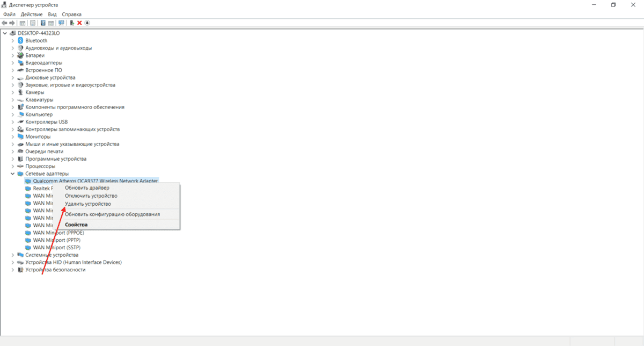The image size is (644, 346).
Task: Click the red X uninstall device toolbar icon
Action: pyautogui.click(x=79, y=23)
